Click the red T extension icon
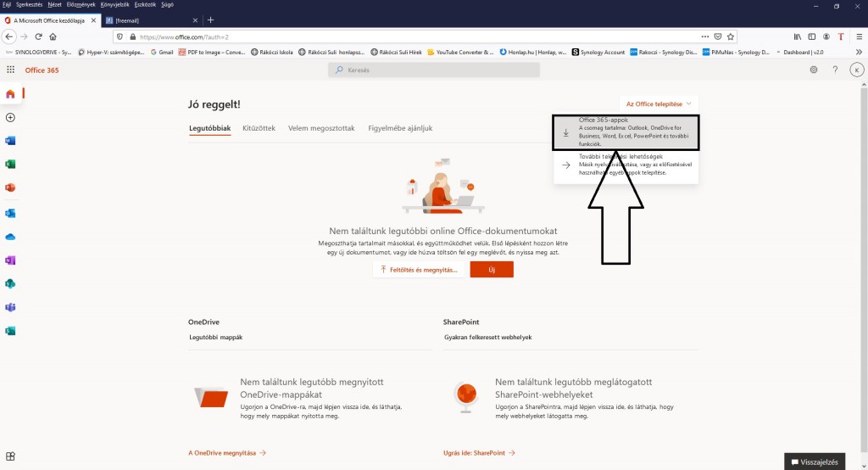This screenshot has width=868, height=470. (x=840, y=36)
